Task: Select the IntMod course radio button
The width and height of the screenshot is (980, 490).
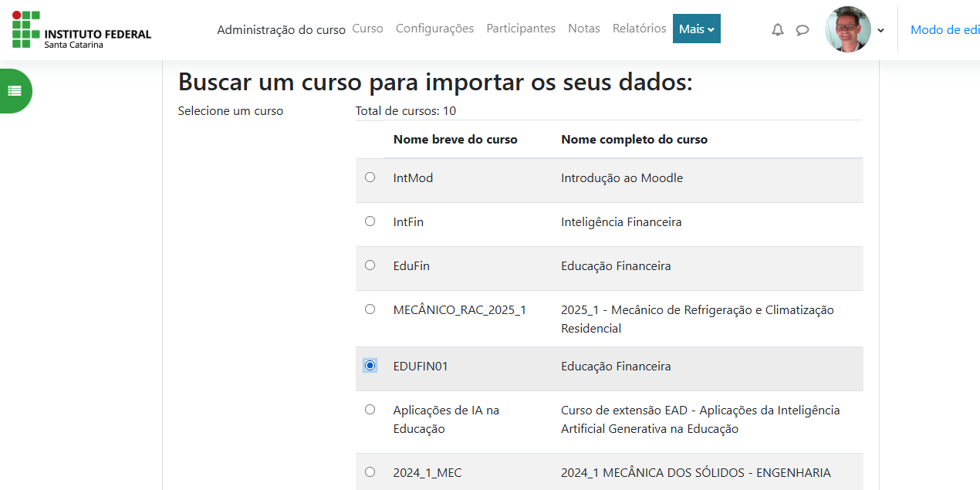Action: pyautogui.click(x=370, y=177)
